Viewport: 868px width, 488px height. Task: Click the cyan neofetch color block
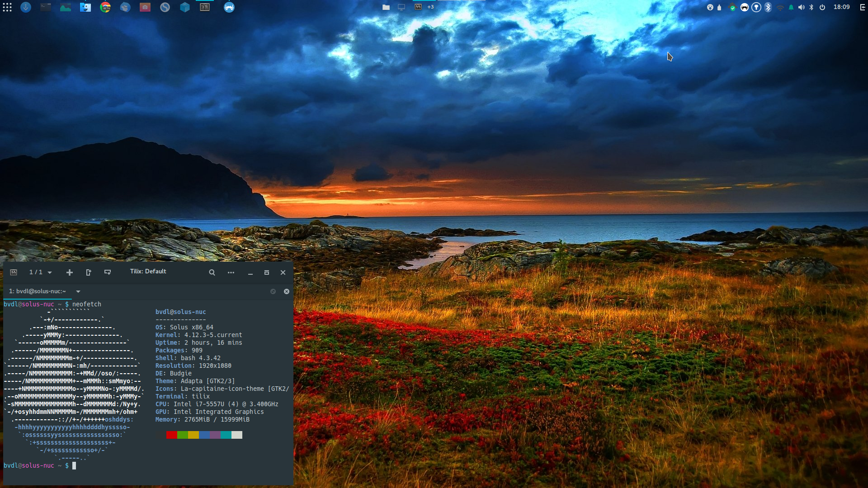[226, 435]
